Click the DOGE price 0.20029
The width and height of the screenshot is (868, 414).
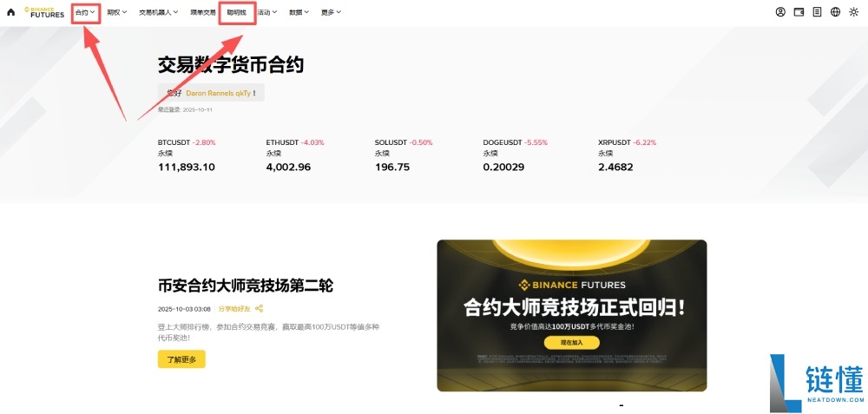coord(503,168)
